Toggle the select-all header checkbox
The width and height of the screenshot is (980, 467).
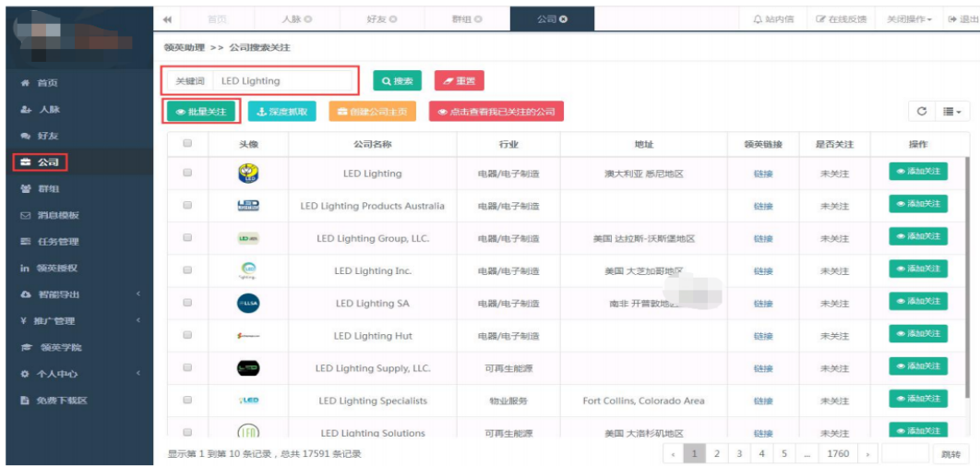point(187,143)
